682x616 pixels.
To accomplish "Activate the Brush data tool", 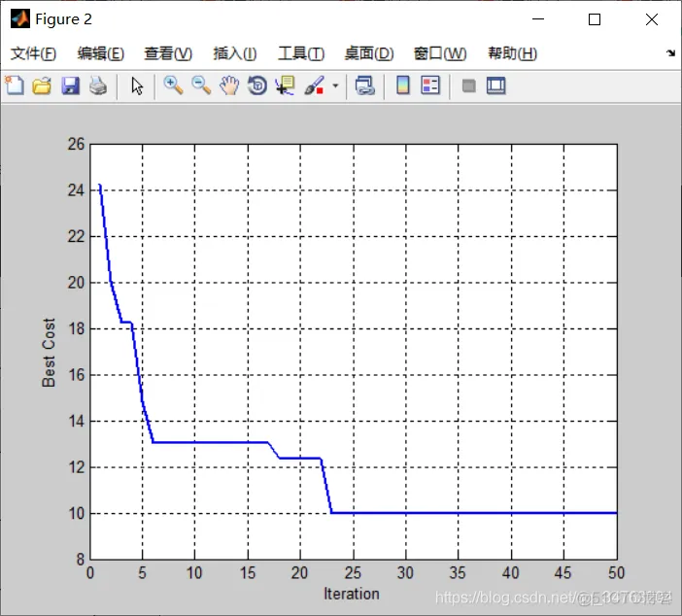I will tap(314, 86).
